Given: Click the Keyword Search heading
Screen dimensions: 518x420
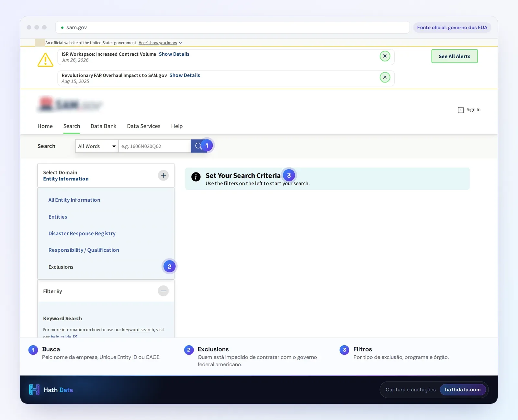Looking at the screenshot, I should click(62, 318).
